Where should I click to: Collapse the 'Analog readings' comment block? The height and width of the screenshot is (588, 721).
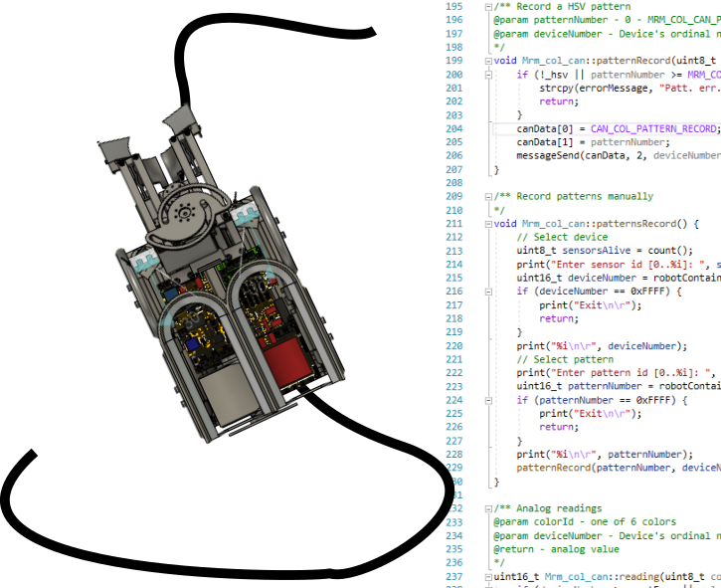click(x=487, y=508)
